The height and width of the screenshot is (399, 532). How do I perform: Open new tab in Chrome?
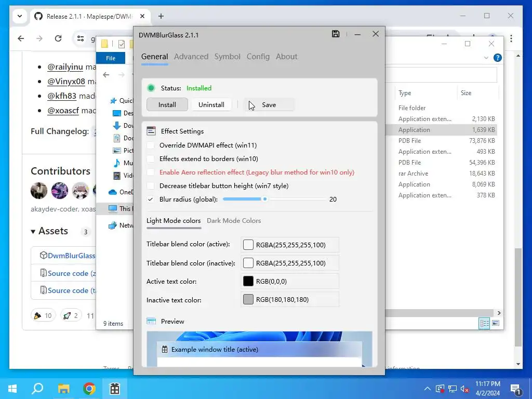[161, 16]
